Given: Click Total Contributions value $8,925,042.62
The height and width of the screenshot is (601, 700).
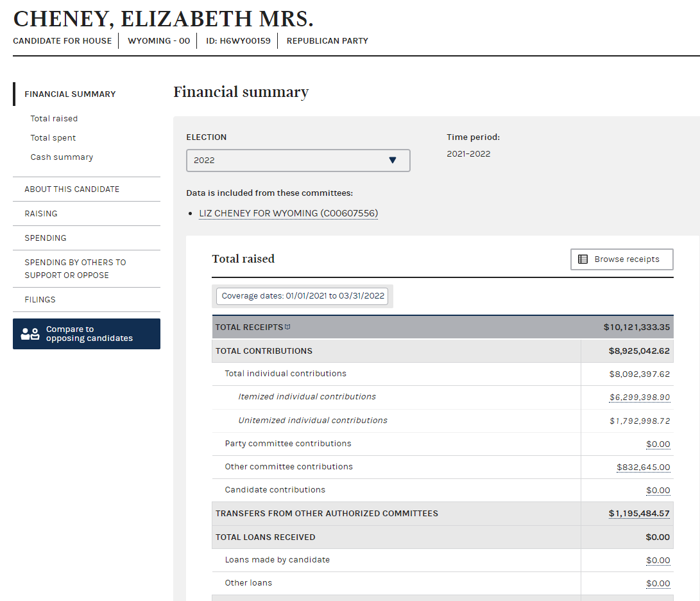Looking at the screenshot, I should click(639, 351).
